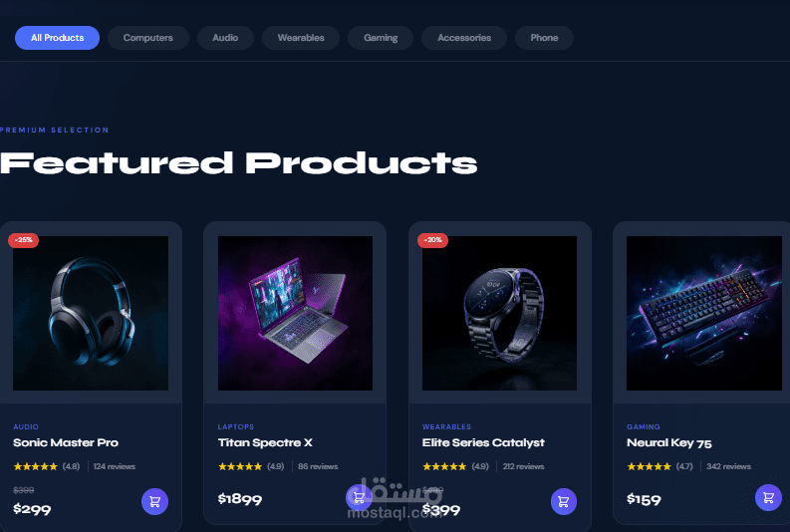The height and width of the screenshot is (532, 790).
Task: Click the -25% discount badge
Action: (23, 240)
